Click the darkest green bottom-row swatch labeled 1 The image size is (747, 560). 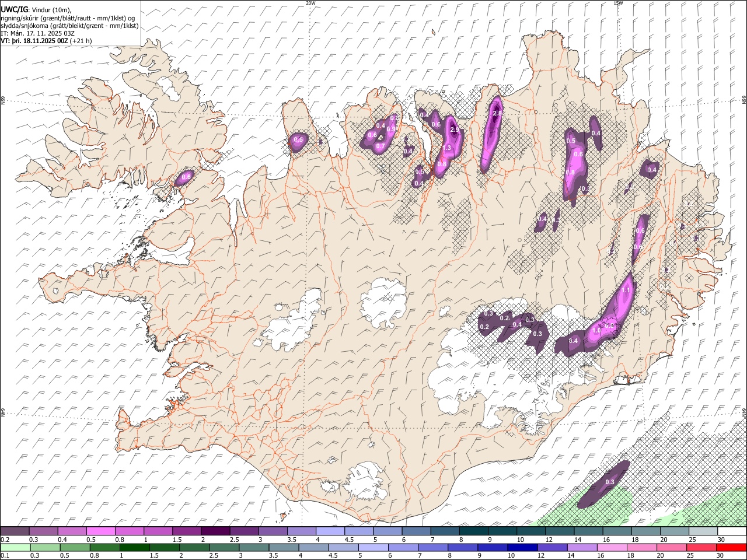pyautogui.click(x=134, y=547)
